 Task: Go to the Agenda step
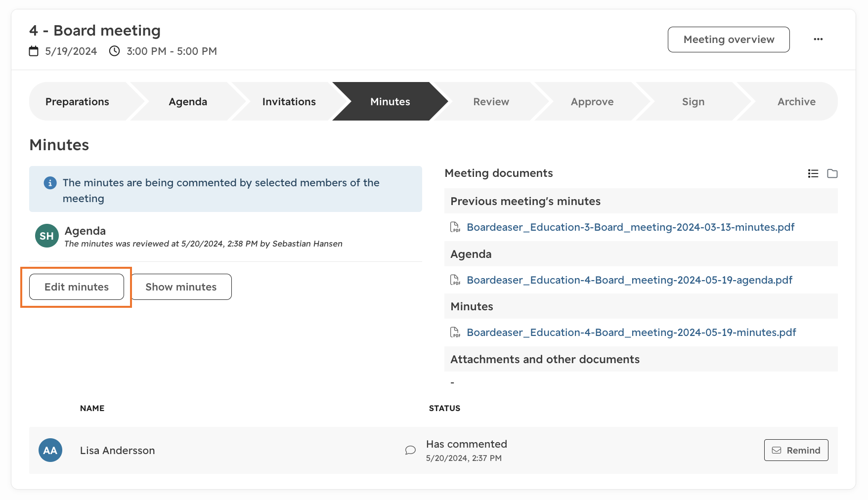coord(188,101)
